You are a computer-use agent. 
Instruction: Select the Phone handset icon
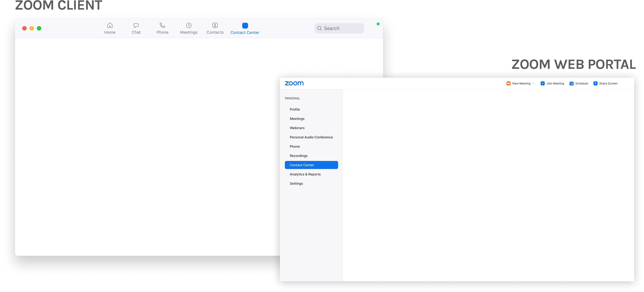coord(162,25)
